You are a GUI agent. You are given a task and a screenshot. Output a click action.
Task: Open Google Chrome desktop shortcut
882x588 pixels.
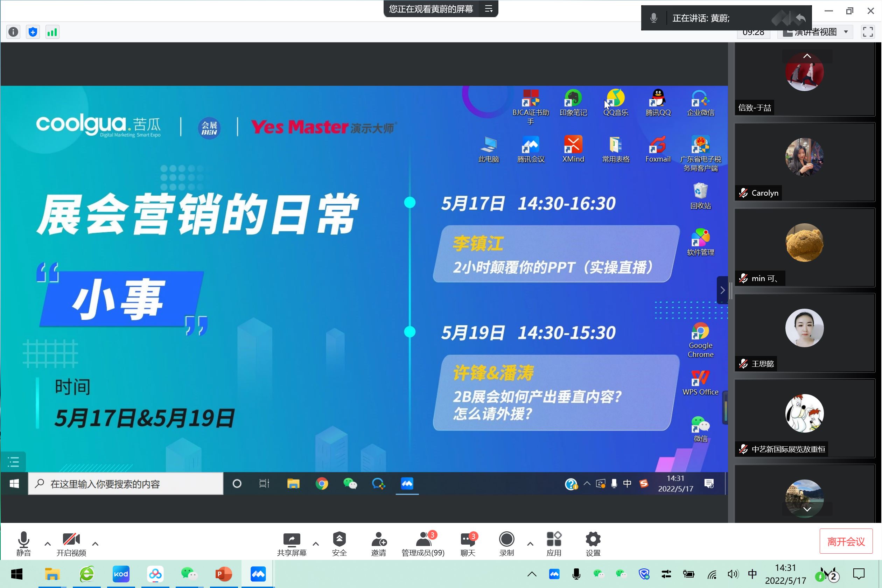click(700, 341)
